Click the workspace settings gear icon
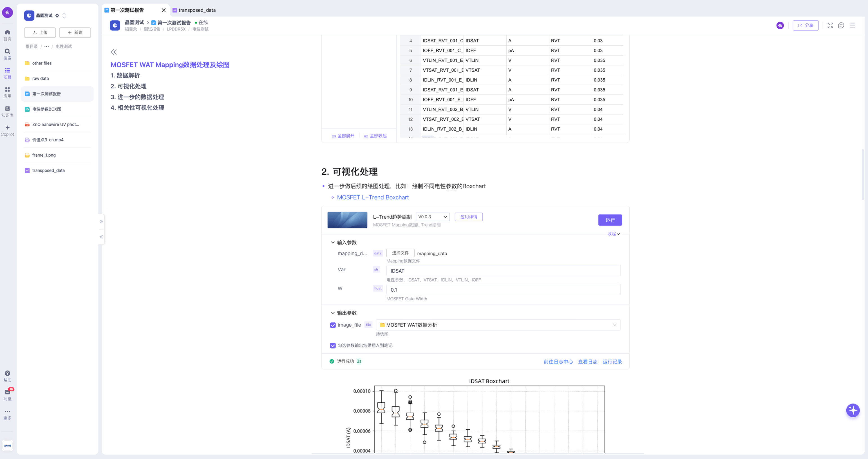This screenshot has height=459, width=868. pyautogui.click(x=57, y=15)
